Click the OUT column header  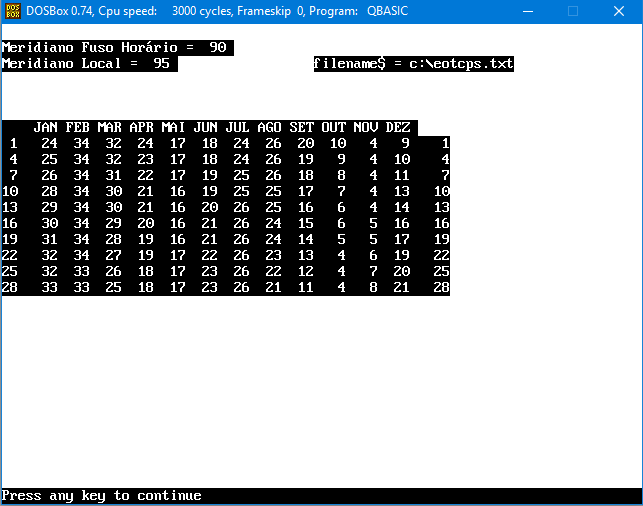tap(333, 128)
